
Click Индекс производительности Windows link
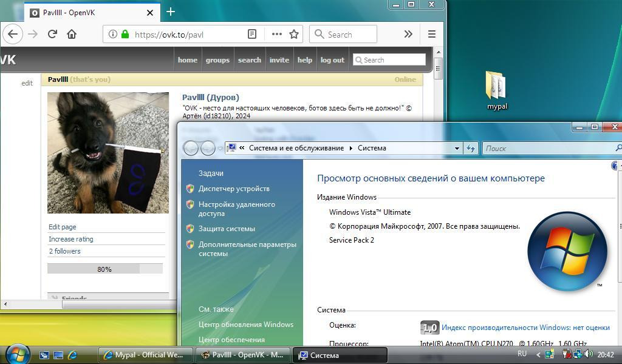coord(525,328)
